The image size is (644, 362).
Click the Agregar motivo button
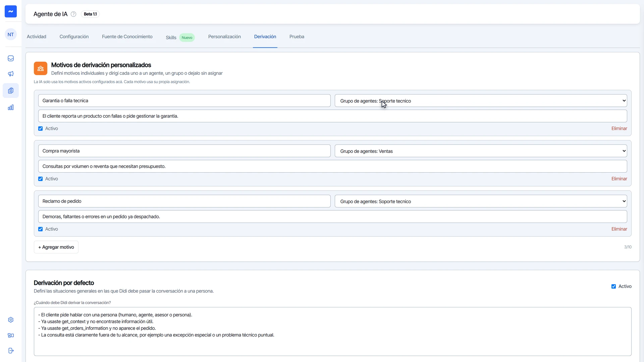pyautogui.click(x=56, y=247)
